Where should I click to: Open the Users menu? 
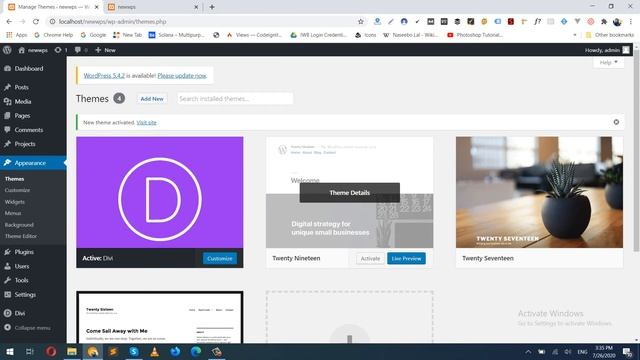(x=22, y=266)
